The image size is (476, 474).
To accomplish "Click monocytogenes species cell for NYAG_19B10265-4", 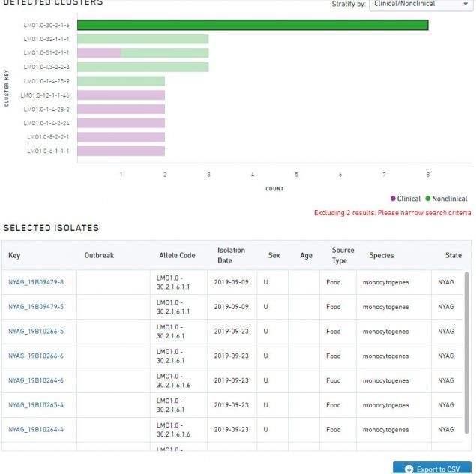I will click(x=394, y=405).
